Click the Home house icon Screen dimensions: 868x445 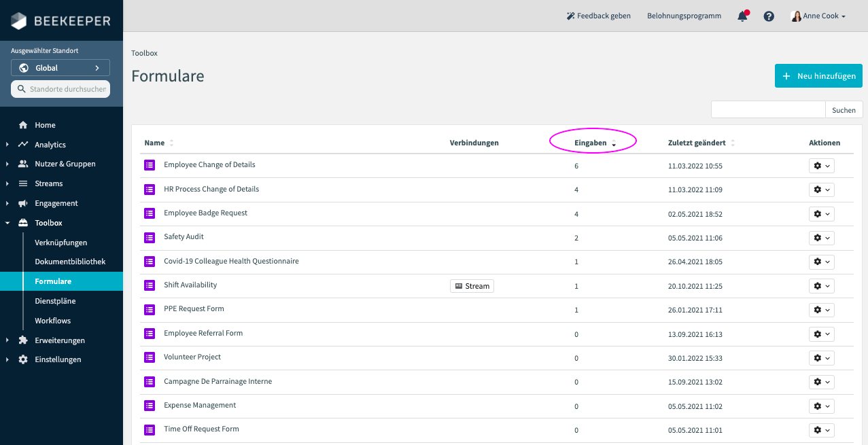point(23,125)
